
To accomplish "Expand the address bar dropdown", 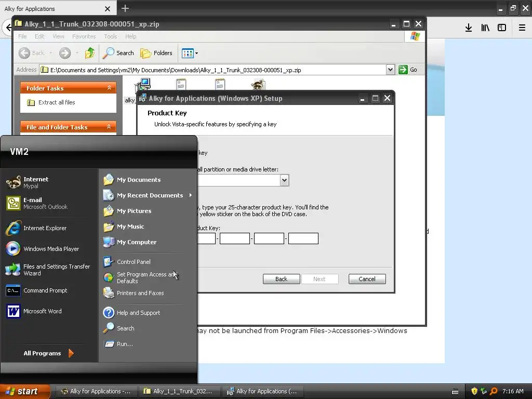I will [x=390, y=70].
